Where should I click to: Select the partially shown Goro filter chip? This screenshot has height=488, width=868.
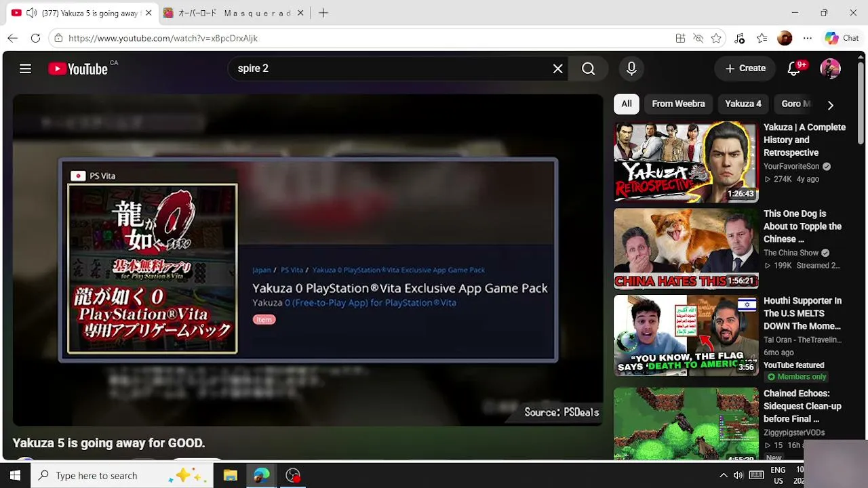click(795, 104)
